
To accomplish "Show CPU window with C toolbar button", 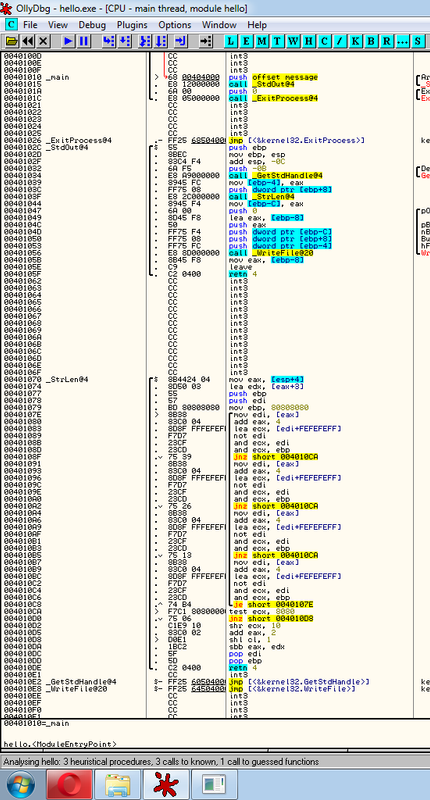I will point(324,41).
